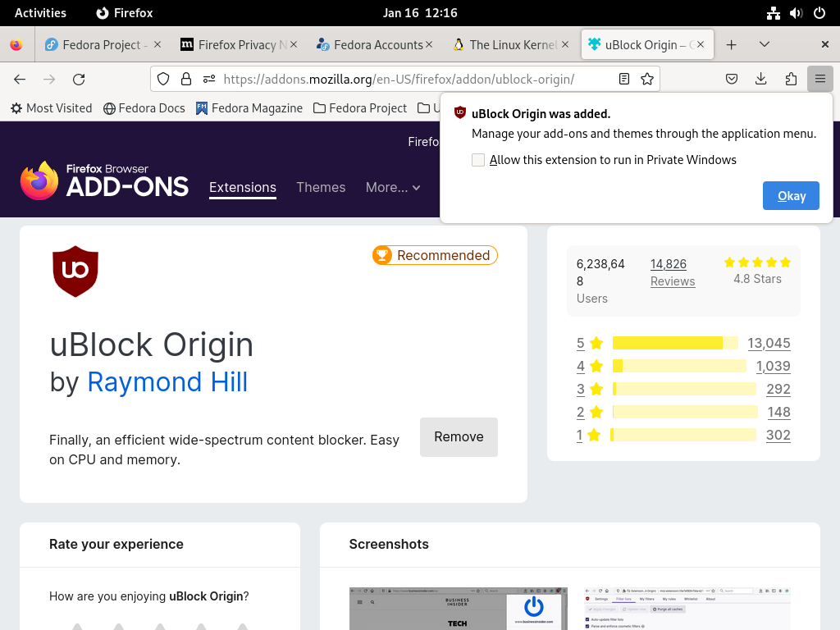Viewport: 840px width, 630px height.
Task: Close the Fedora Accounts tab
Action: pos(429,44)
